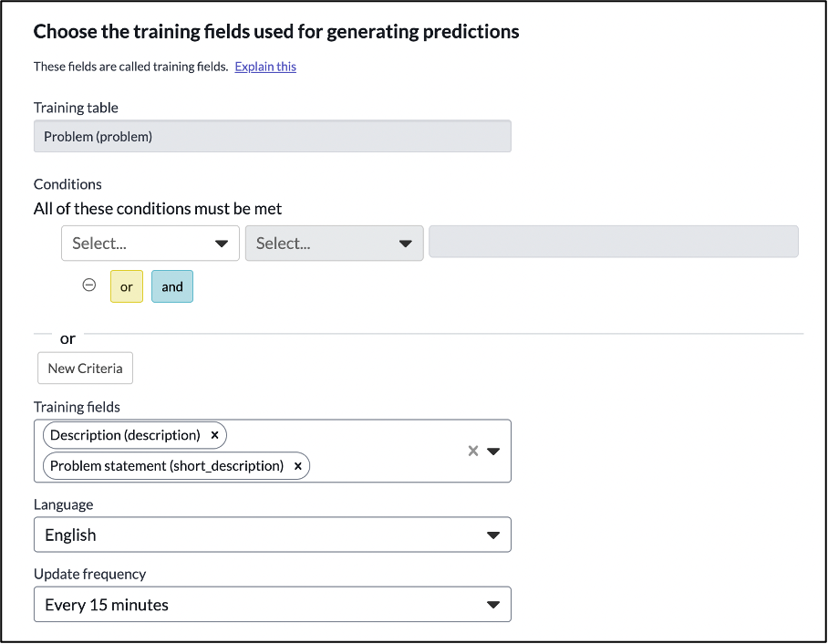Remove the Problem statement (short_description) tag
The height and width of the screenshot is (644, 828).
(298, 466)
